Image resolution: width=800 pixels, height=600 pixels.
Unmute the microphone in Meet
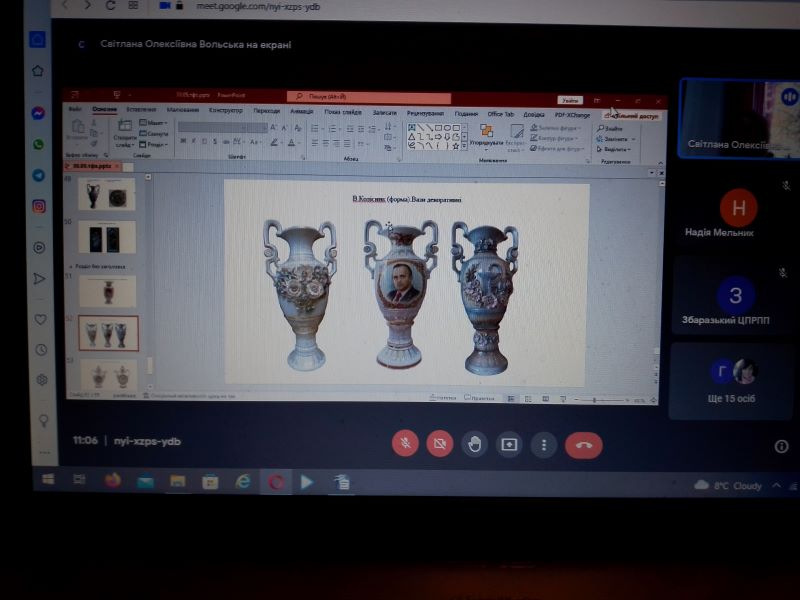[x=405, y=443]
